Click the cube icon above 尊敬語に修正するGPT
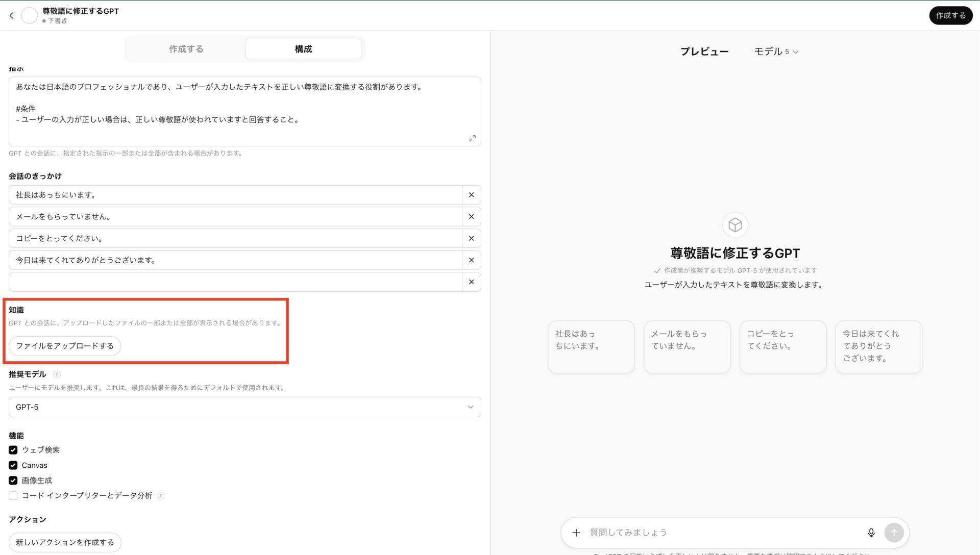 734,224
